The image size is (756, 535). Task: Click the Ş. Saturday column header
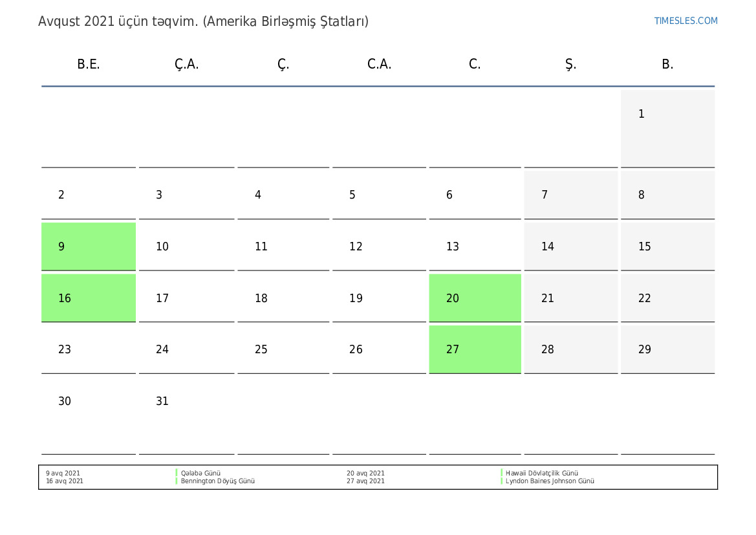click(x=570, y=64)
